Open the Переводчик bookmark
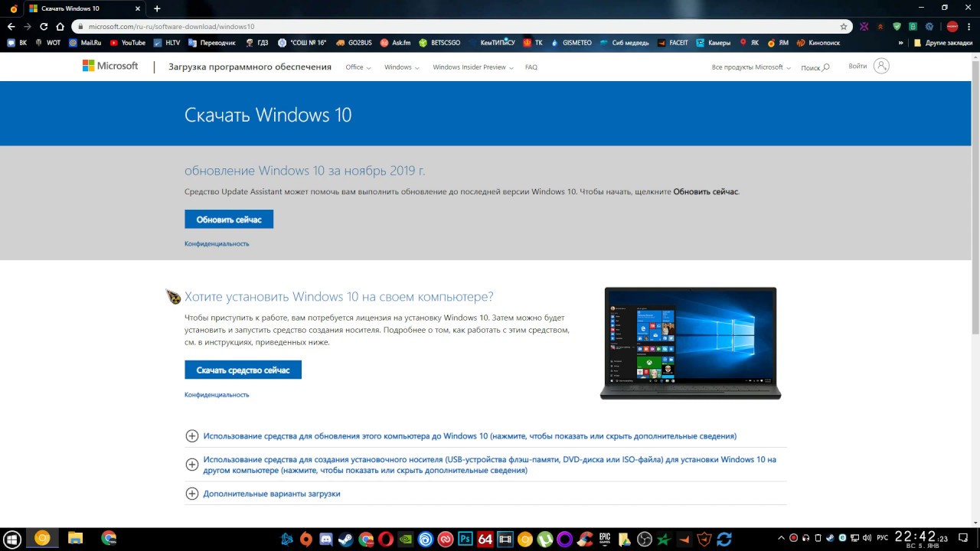This screenshot has width=980, height=551. click(212, 43)
